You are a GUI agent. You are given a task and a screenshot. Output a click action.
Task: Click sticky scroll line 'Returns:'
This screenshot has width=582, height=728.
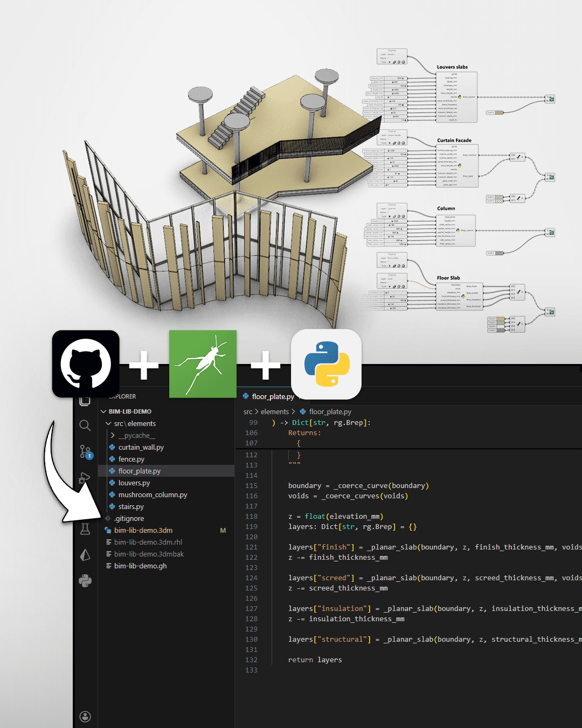point(304,432)
